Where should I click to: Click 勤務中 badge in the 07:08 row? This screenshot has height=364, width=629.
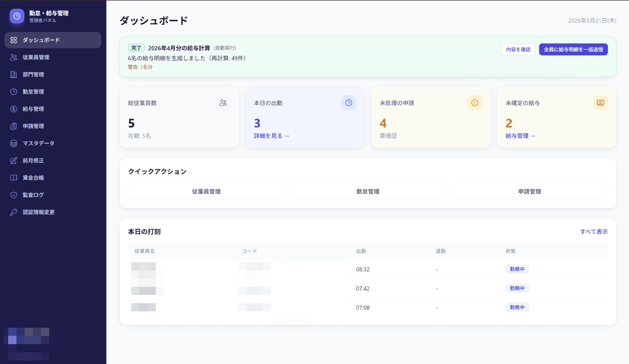[x=517, y=307]
